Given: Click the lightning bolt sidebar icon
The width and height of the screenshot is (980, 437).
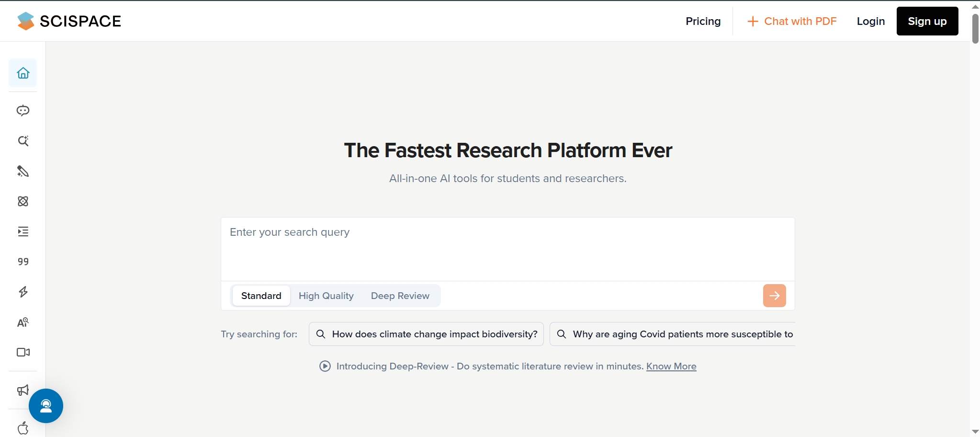Looking at the screenshot, I should click(23, 292).
